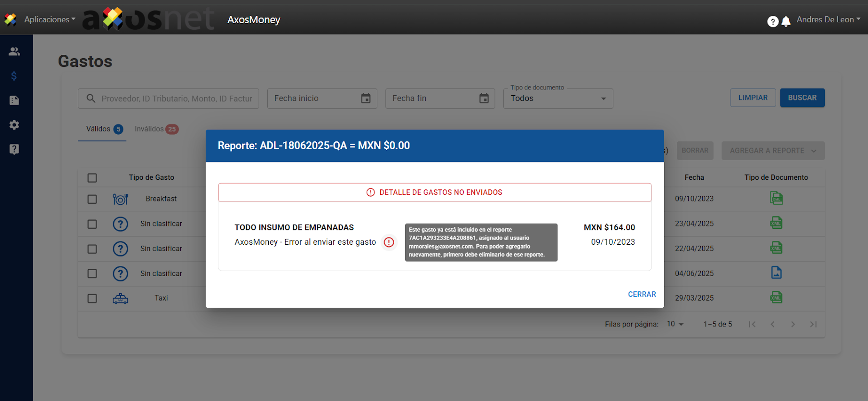
Task: Open the help question mark icon in header
Action: [772, 21]
